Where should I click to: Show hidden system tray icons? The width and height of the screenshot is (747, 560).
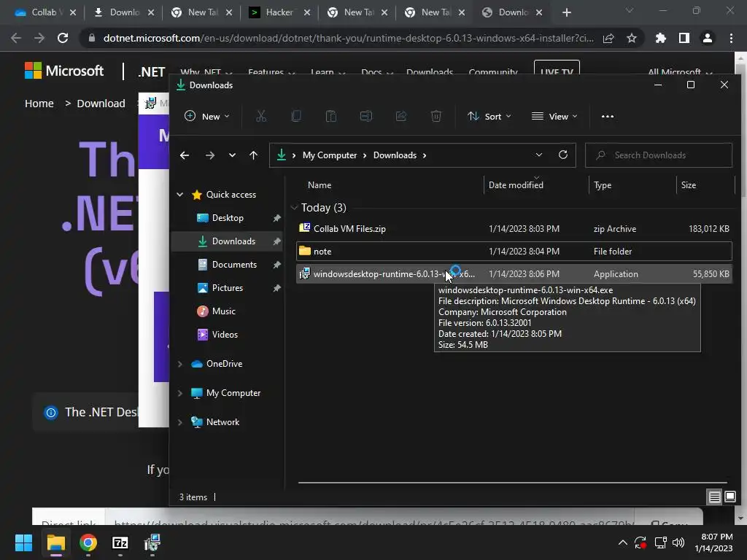coord(623,542)
